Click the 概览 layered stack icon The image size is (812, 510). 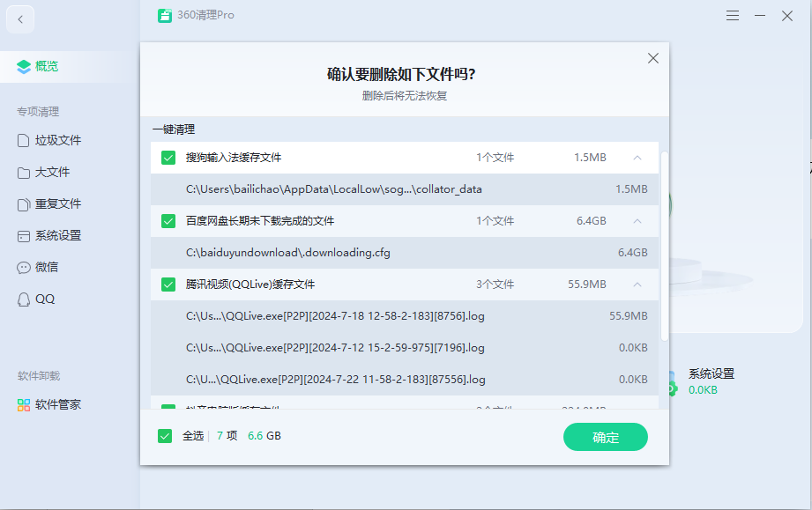(24, 67)
